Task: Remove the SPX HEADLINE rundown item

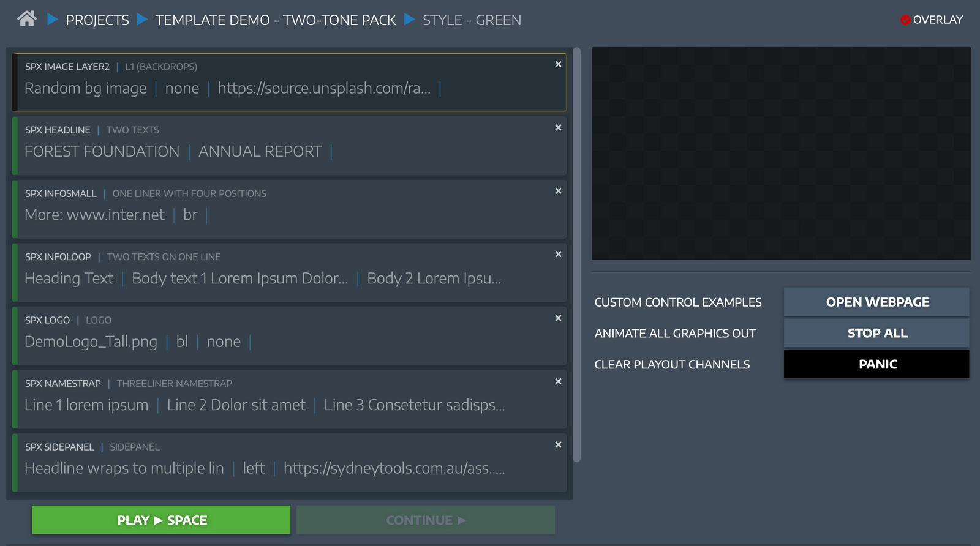Action: pyautogui.click(x=558, y=128)
